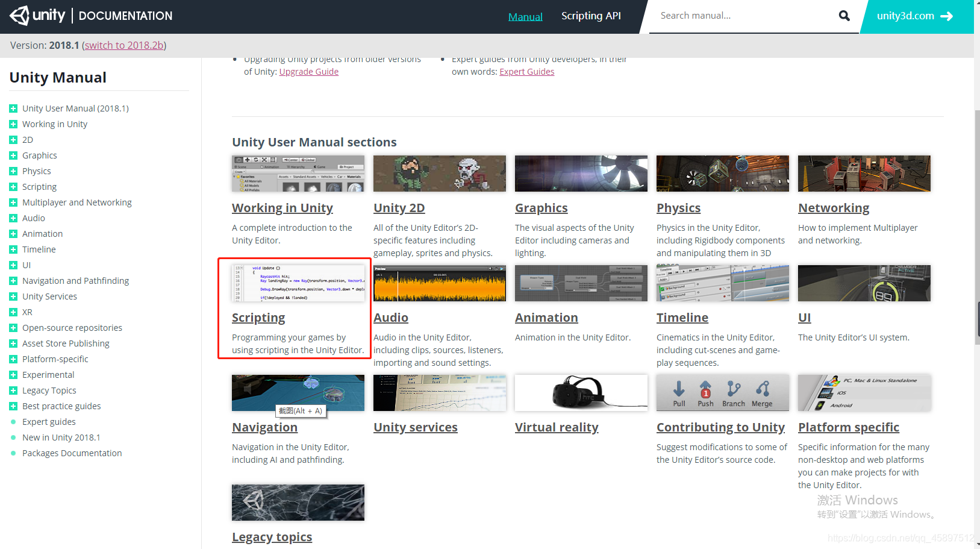Click the Audio waveform thumbnail
Viewport: 980px width, 549px height.
point(440,283)
